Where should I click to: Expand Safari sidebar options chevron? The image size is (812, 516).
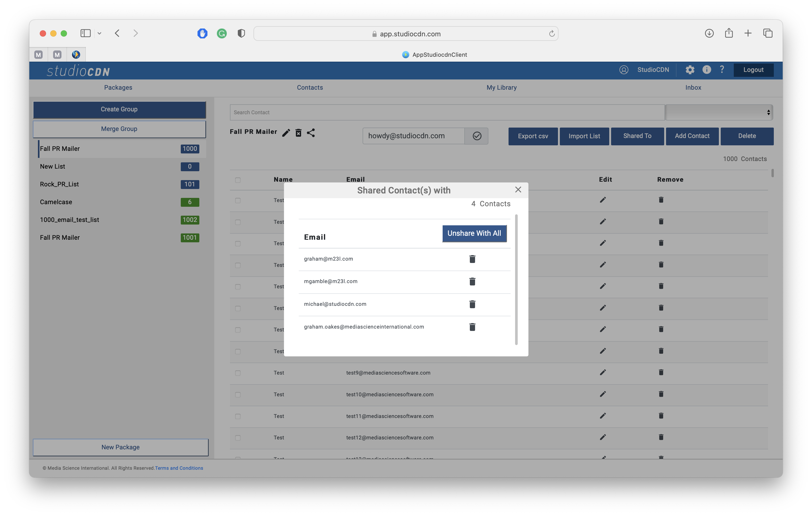click(99, 33)
